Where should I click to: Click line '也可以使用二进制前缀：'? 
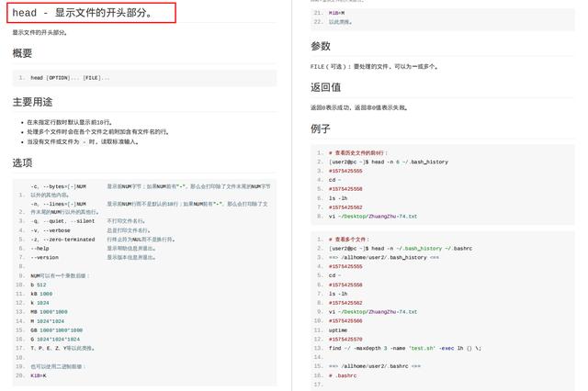tap(58, 366)
